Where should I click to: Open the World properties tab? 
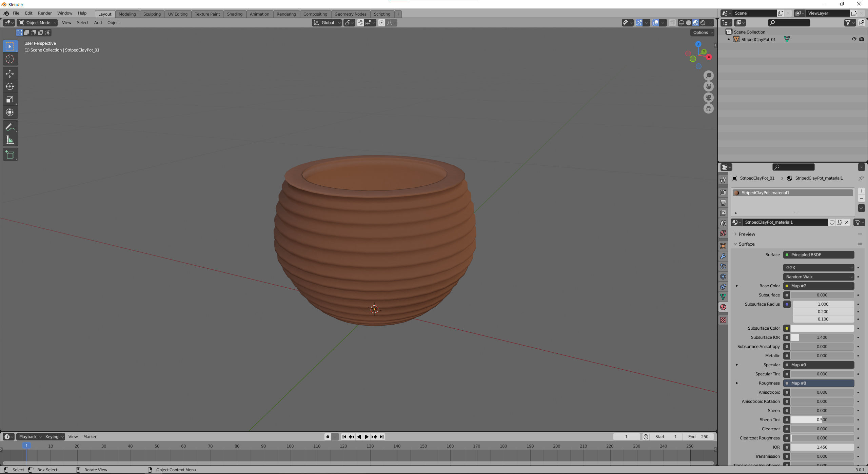[x=723, y=233]
